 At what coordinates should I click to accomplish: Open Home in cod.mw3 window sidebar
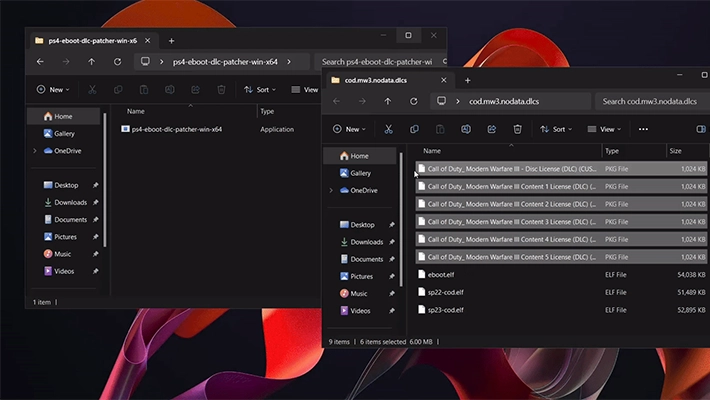(360, 156)
